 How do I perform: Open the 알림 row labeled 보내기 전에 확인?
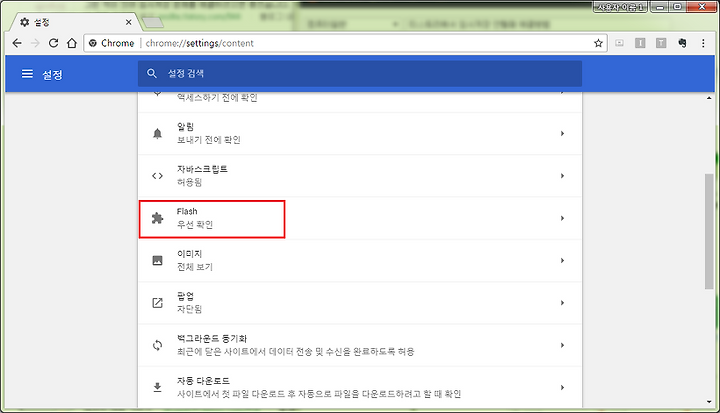[x=360, y=134]
